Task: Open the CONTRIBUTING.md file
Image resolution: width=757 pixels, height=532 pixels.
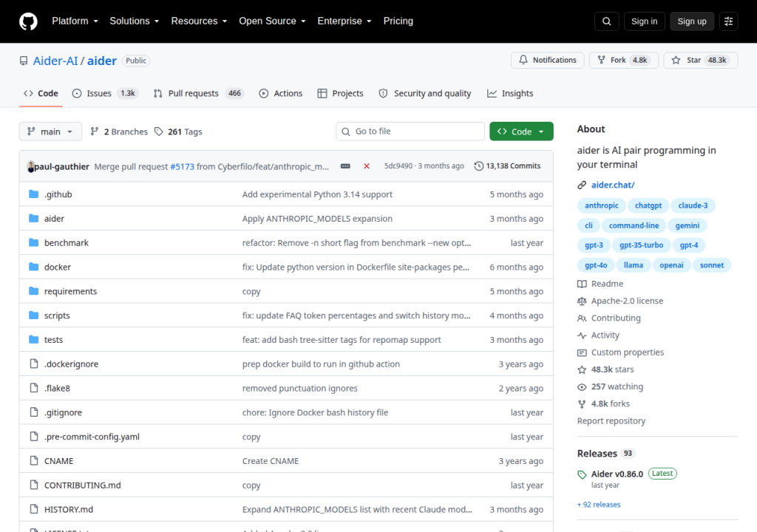Action: pos(83,485)
